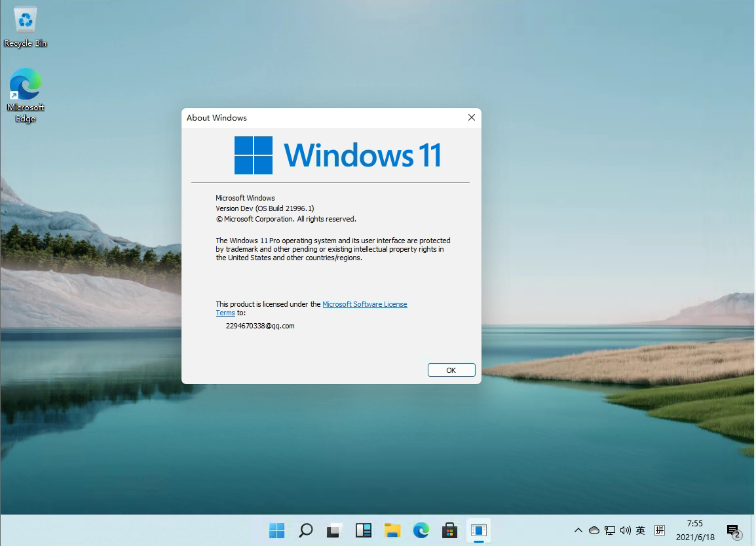Launch File Explorer from the taskbar
The width and height of the screenshot is (756, 546).
392,530
